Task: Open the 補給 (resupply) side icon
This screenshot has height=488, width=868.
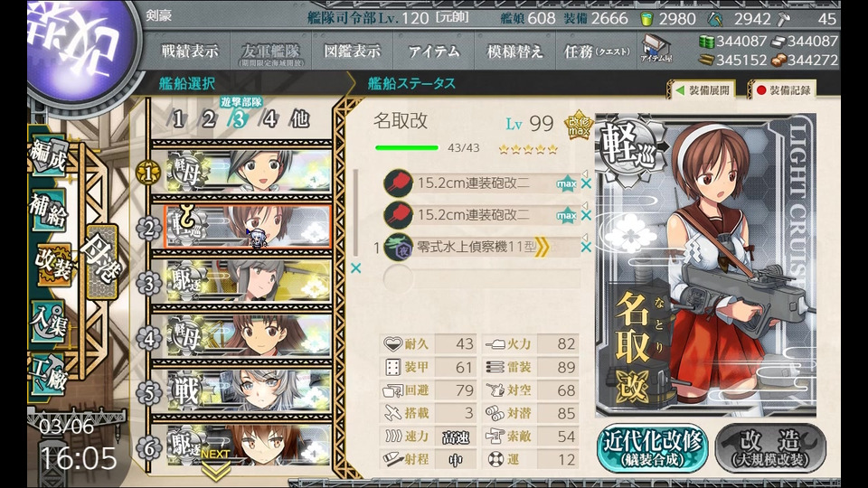Action: tap(49, 211)
